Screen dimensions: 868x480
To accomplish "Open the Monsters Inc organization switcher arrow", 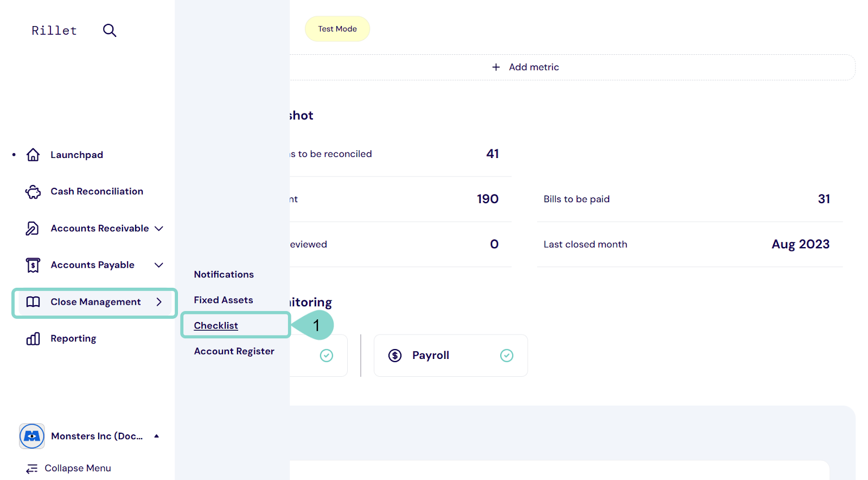I will click(157, 436).
